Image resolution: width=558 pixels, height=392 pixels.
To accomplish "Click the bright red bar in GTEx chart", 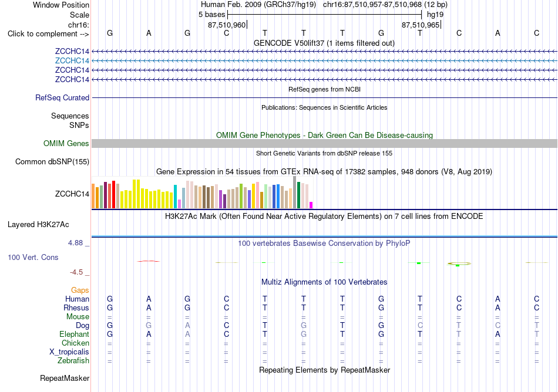I will click(x=113, y=194).
